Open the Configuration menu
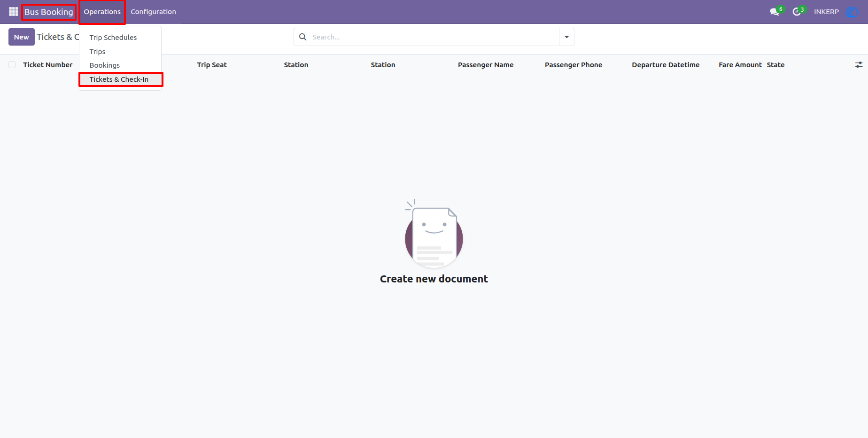This screenshot has height=438, width=868. [x=153, y=12]
